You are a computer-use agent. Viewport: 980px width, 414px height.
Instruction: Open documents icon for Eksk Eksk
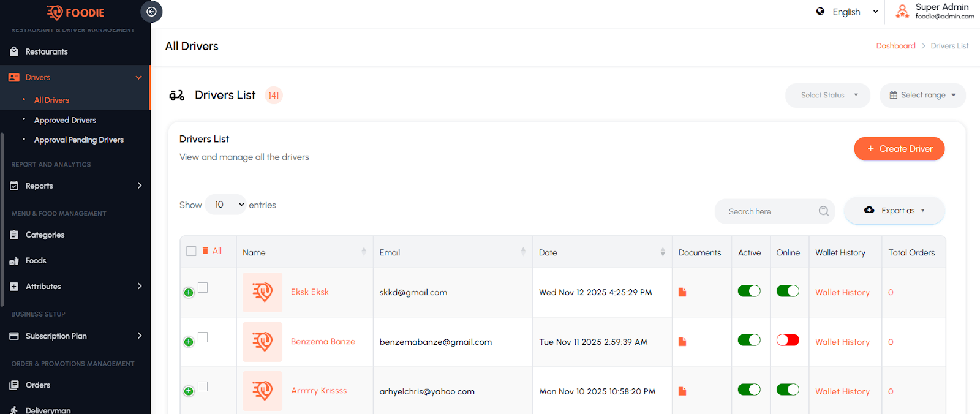(x=682, y=292)
